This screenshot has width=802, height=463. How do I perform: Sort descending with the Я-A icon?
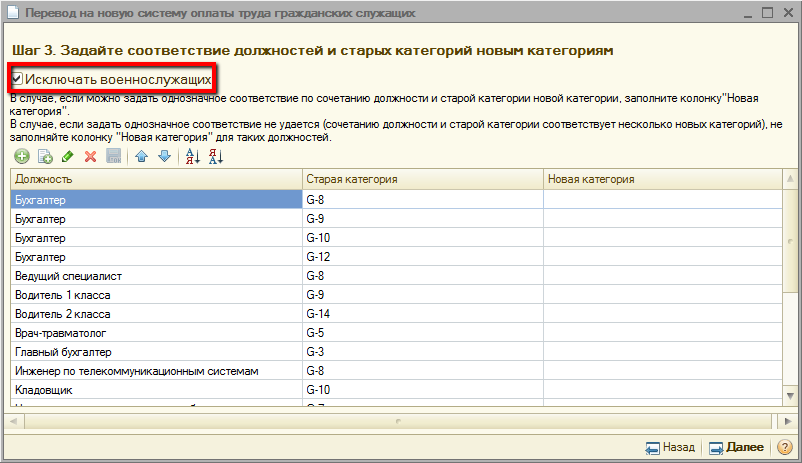[x=216, y=156]
